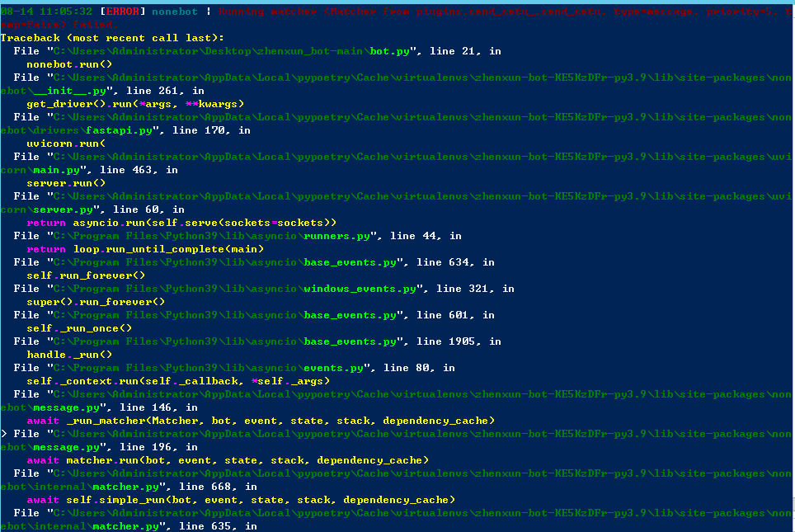
Task: Select the loop.run_until_complete(main) code line
Action: [145, 249]
